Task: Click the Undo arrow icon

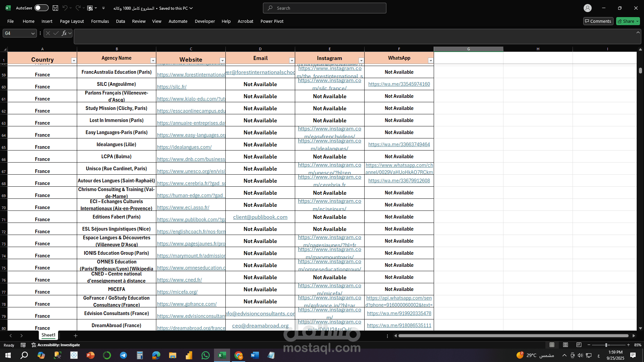Action: (x=65, y=8)
